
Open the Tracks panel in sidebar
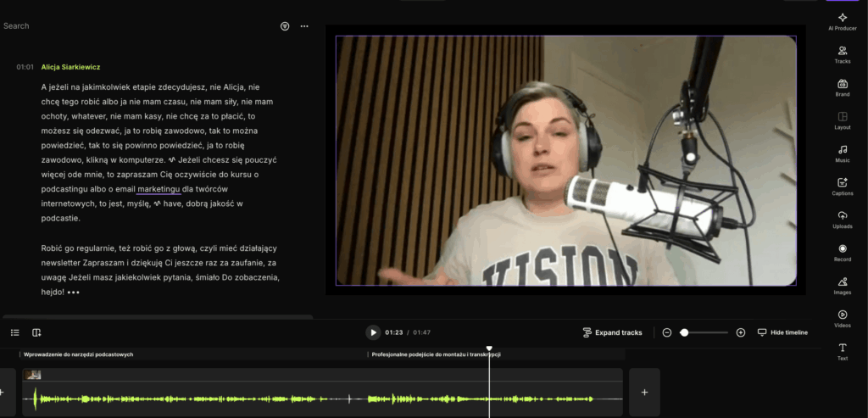tap(842, 54)
